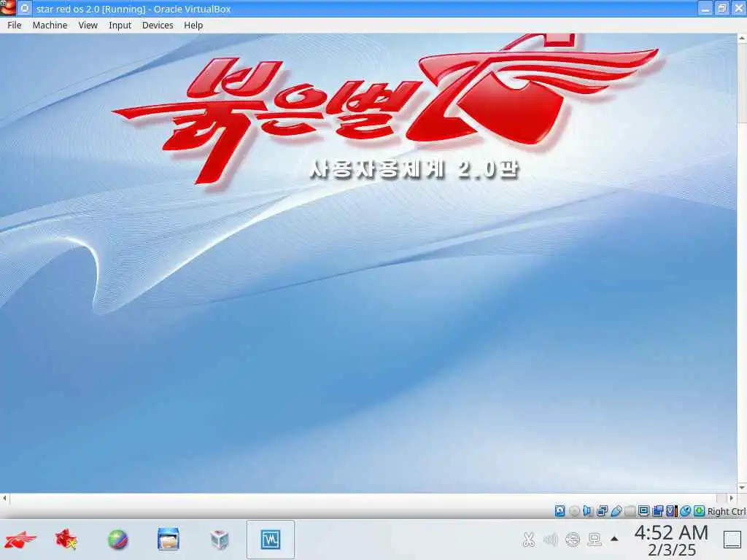Click the audio status icon in VirtualBox
The height and width of the screenshot is (560, 747).
pos(588,511)
